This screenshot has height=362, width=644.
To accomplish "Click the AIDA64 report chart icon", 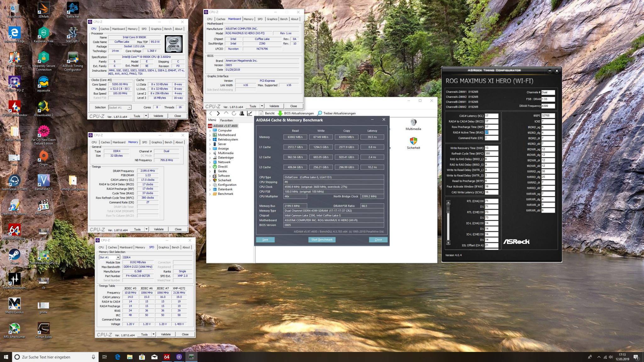I will [x=250, y=113].
